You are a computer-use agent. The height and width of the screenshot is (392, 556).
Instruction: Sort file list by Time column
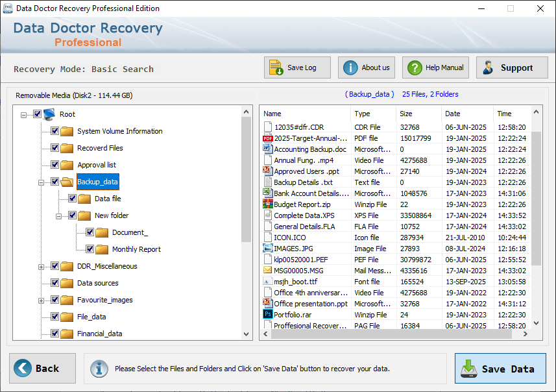(x=512, y=114)
